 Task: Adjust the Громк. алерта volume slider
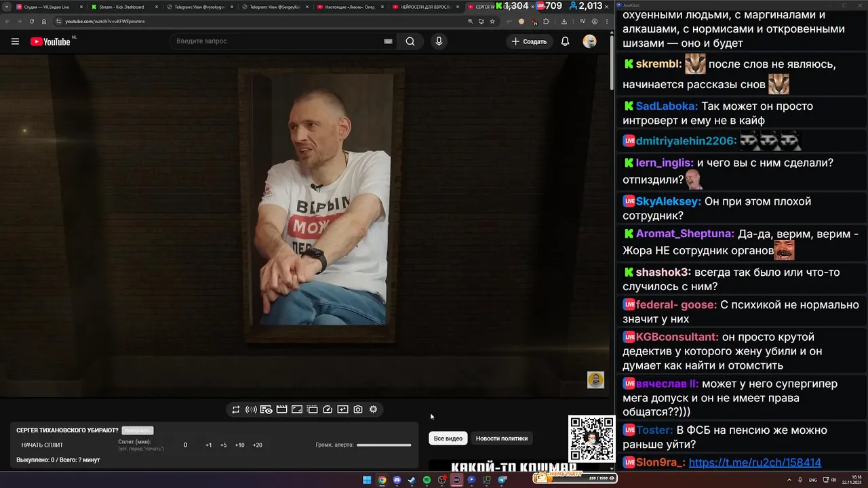384,445
